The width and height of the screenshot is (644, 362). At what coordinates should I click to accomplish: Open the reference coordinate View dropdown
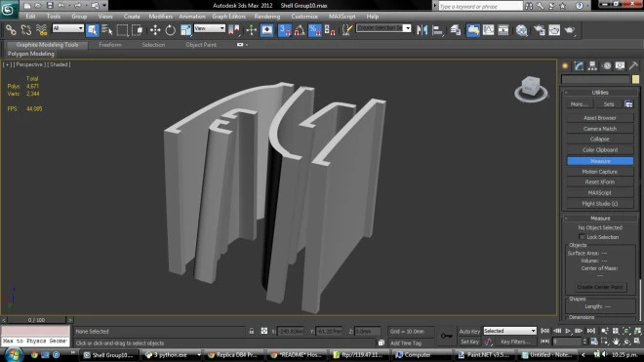pyautogui.click(x=210, y=28)
